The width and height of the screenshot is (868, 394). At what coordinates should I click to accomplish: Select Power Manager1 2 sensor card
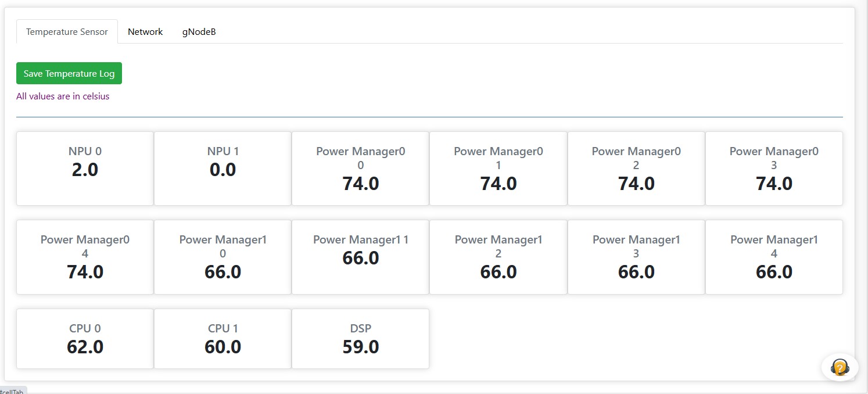[x=498, y=257]
